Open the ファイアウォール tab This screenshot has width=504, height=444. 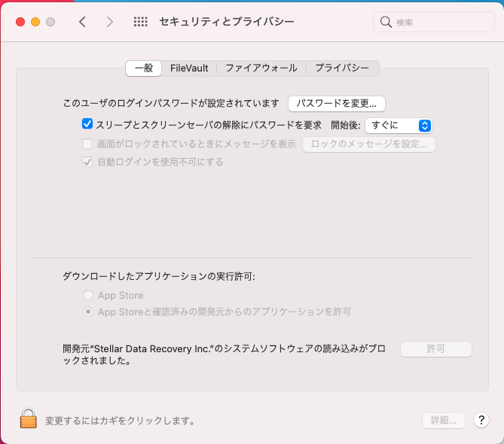pyautogui.click(x=261, y=68)
